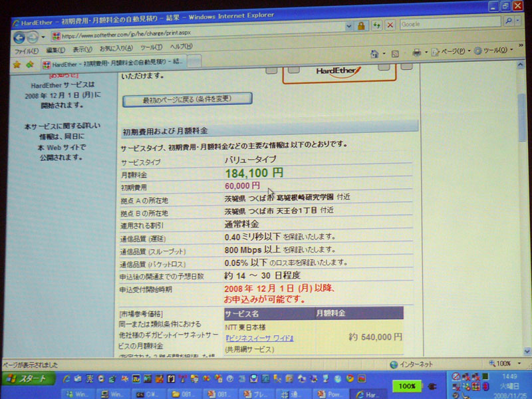This screenshot has height=399, width=532.
Task: Open the ファイル(F) menu
Action: pyautogui.click(x=26, y=51)
